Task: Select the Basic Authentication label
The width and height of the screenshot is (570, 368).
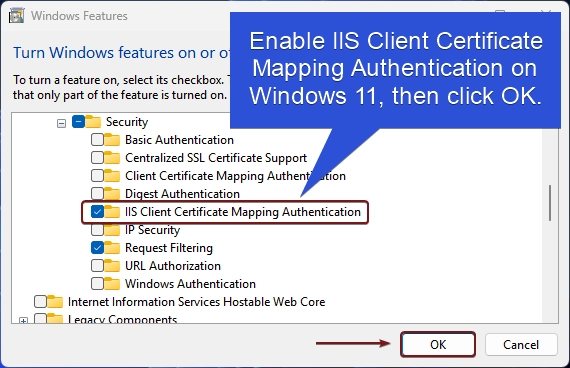Action: 179,140
